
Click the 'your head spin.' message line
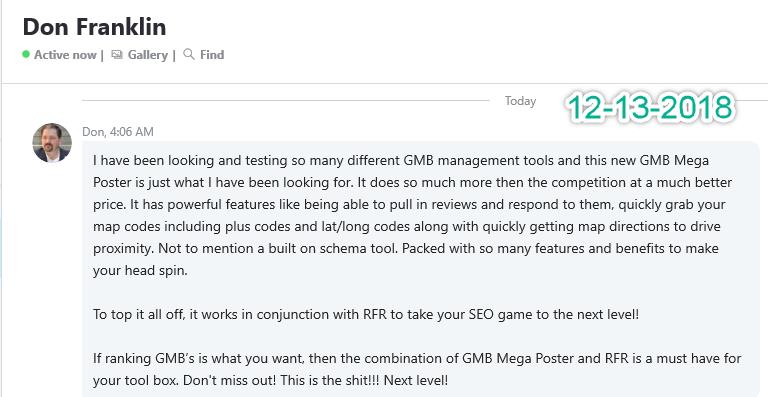140,271
